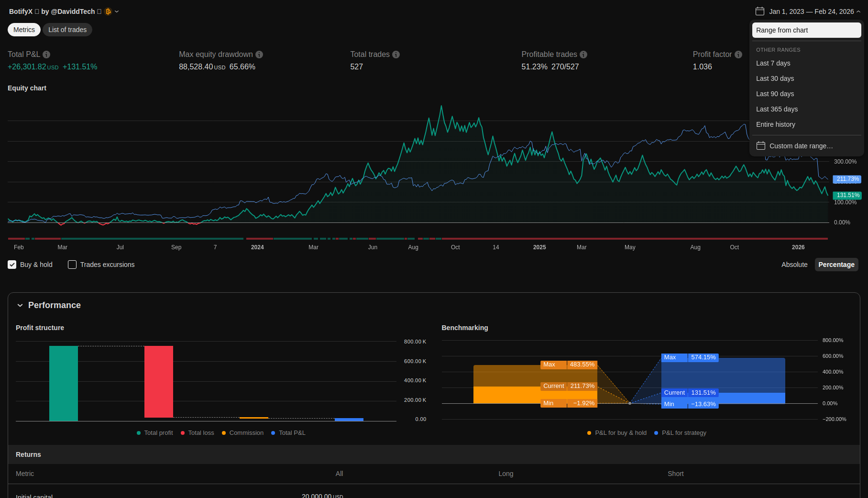The image size is (868, 498).
Task: Switch equity chart to Absolute view
Action: pos(794,265)
